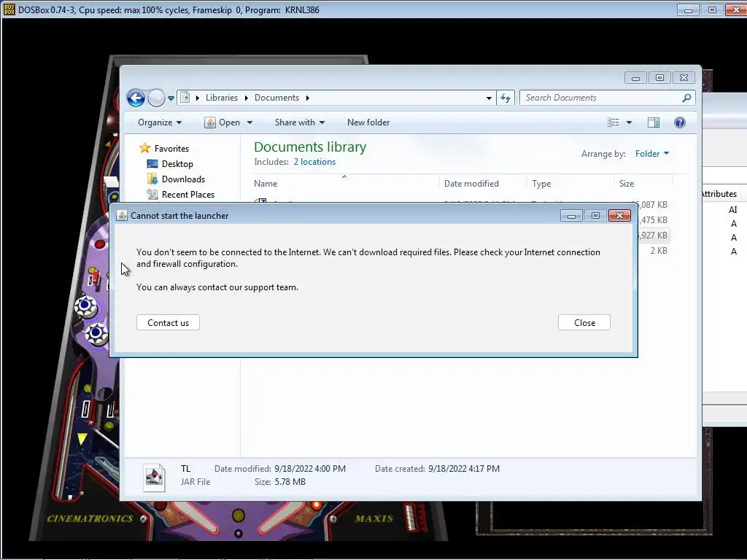Sort by the Name column header
Screen dimensions: 747x560
pyautogui.click(x=344, y=183)
